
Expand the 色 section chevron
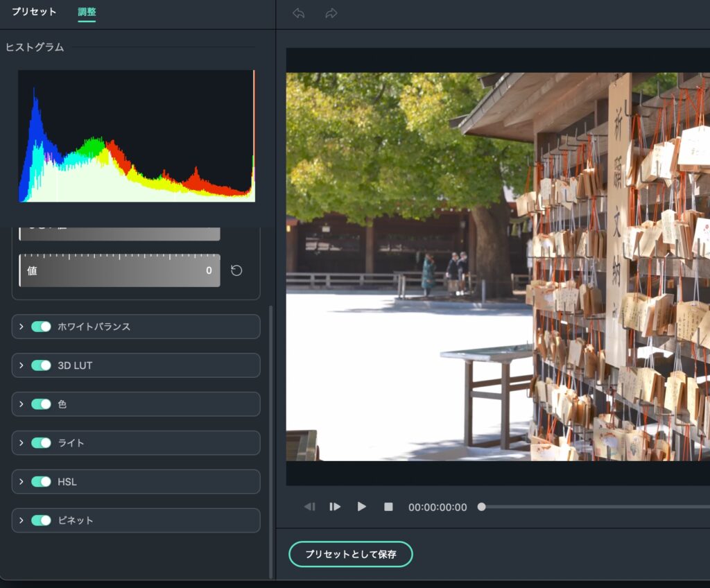[21, 404]
